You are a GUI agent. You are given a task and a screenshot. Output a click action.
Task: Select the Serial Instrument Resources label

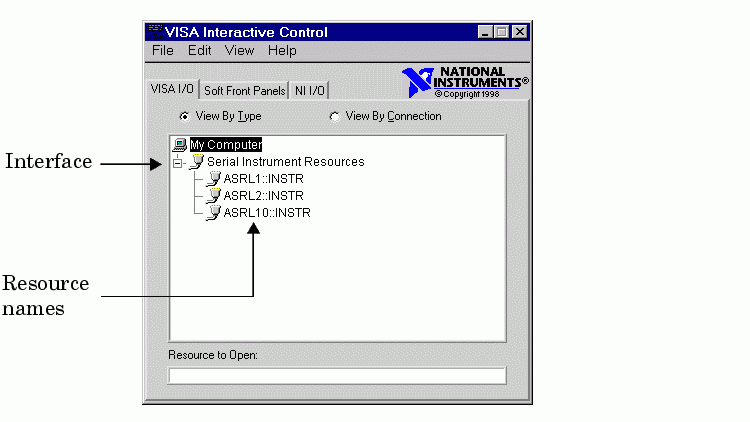click(x=286, y=162)
